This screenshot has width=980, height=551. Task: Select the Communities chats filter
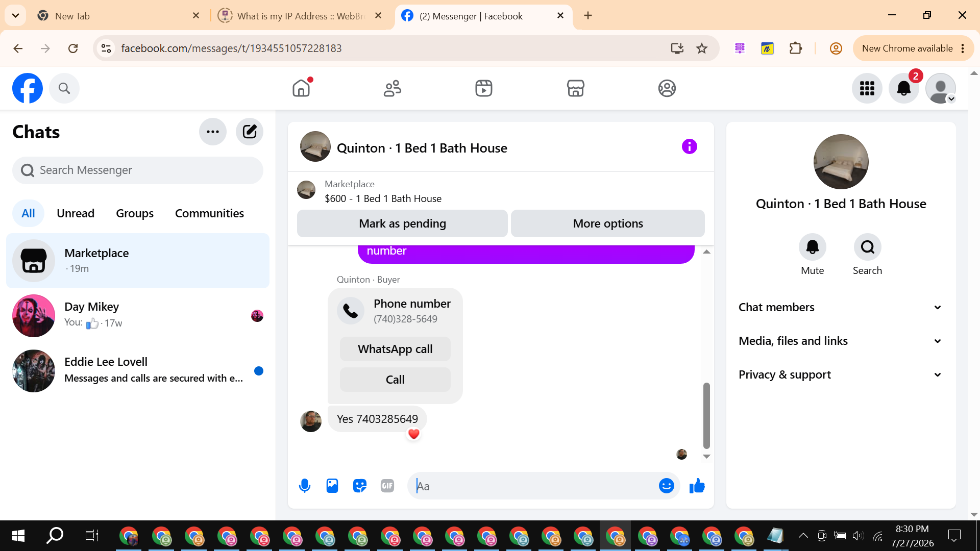tap(209, 213)
